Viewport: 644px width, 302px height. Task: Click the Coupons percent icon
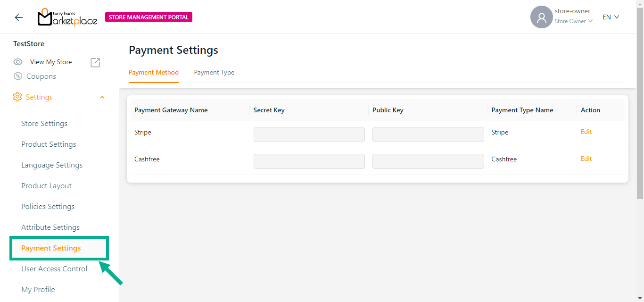pos(18,76)
